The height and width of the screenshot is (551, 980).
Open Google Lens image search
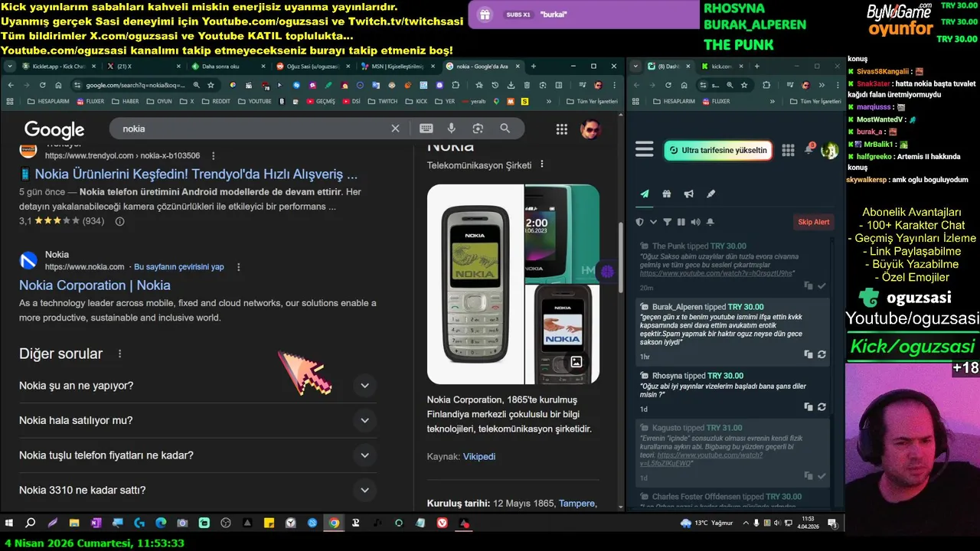(478, 129)
